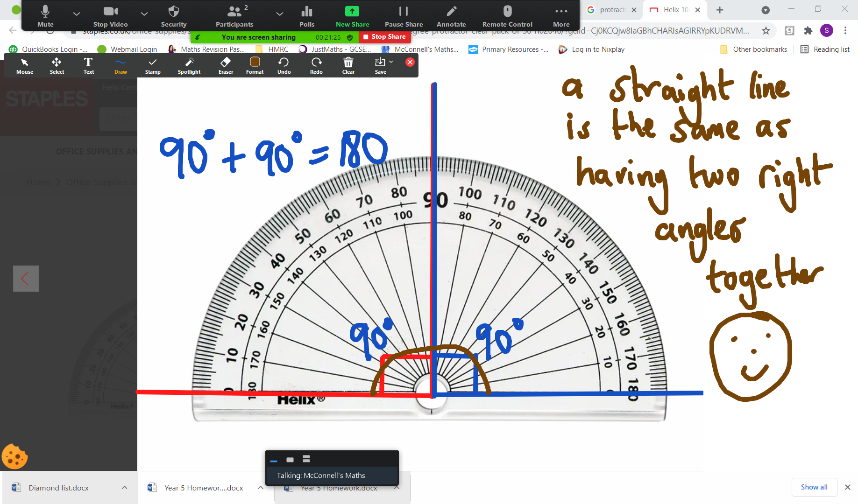This screenshot has width=858, height=504.
Task: Undo the last annotation stroke
Action: click(x=284, y=65)
